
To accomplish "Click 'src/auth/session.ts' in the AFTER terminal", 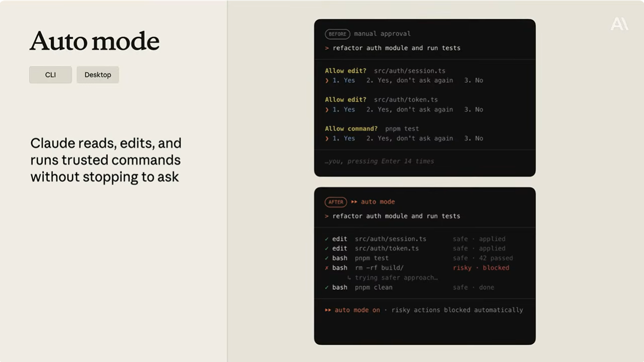I will coord(390,239).
